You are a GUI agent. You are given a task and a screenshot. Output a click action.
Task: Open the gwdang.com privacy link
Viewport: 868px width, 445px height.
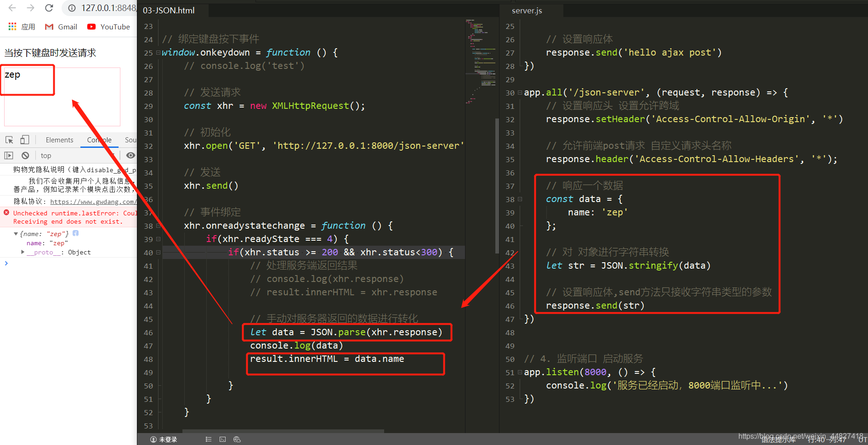[93, 201]
